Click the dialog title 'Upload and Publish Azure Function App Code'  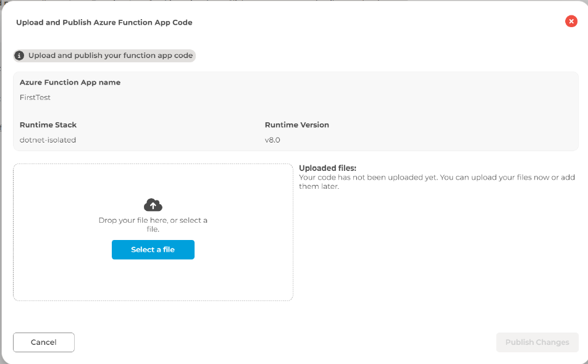104,22
